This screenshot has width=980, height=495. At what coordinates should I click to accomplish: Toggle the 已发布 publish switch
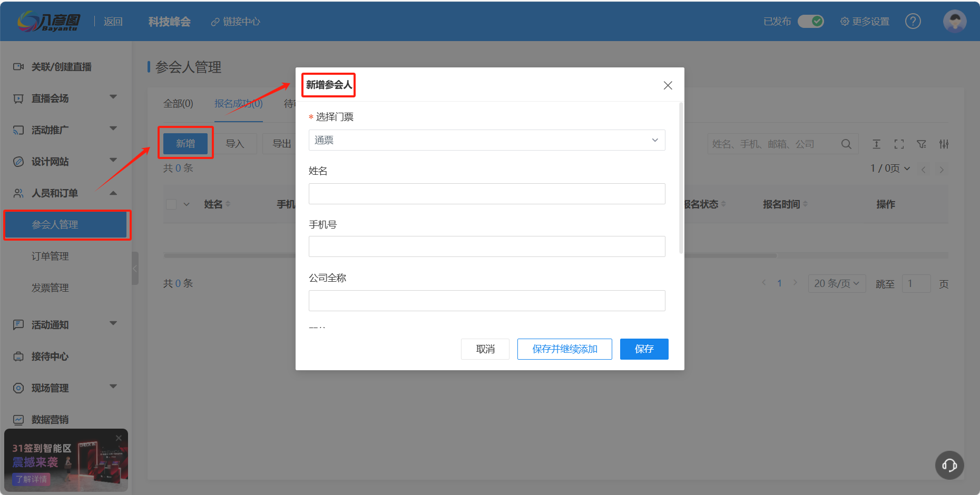point(810,21)
